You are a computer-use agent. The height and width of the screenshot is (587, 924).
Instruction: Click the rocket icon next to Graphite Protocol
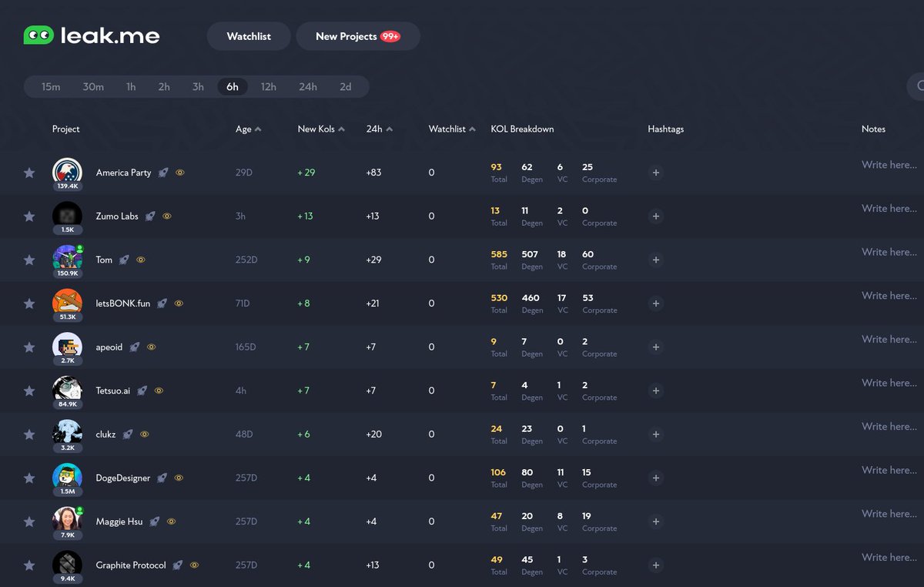[x=178, y=565]
